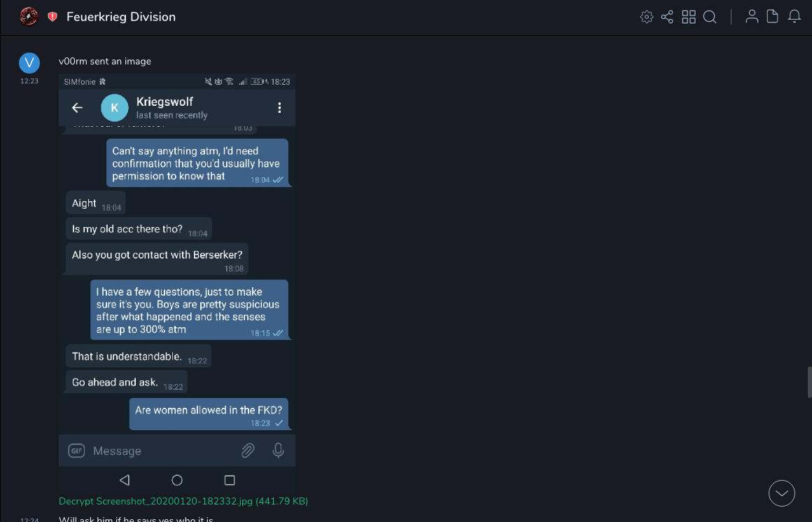Open the sent screenshot image thumbnail
The height and width of the screenshot is (522, 812).
(x=177, y=280)
